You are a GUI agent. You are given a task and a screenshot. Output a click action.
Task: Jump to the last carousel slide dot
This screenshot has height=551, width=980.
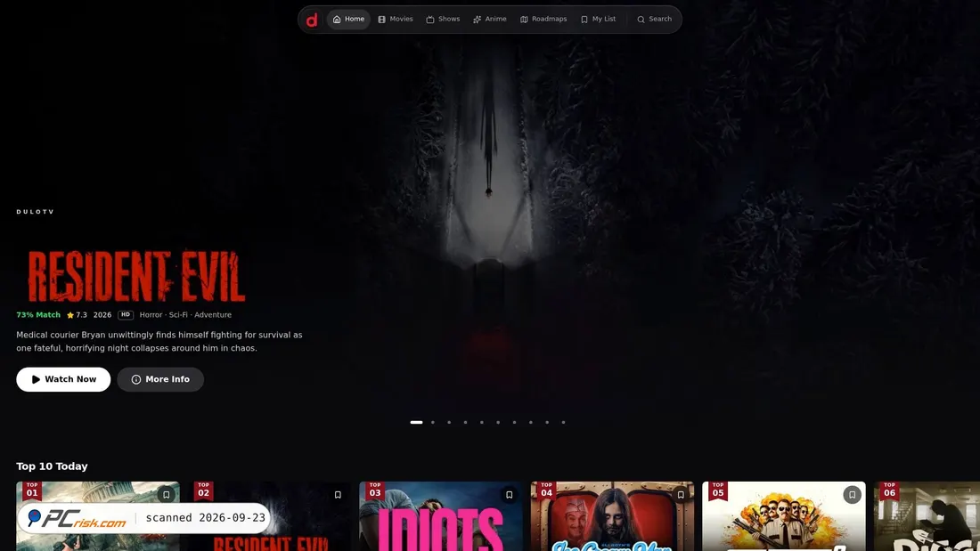563,422
